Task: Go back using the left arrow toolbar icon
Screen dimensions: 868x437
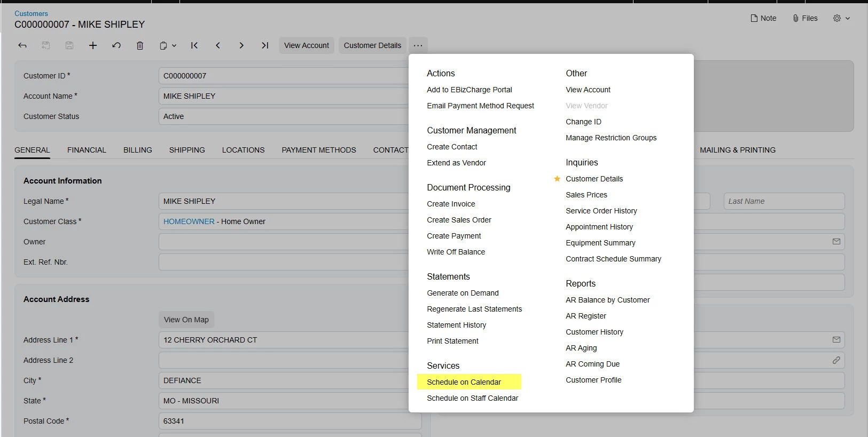Action: coord(22,45)
